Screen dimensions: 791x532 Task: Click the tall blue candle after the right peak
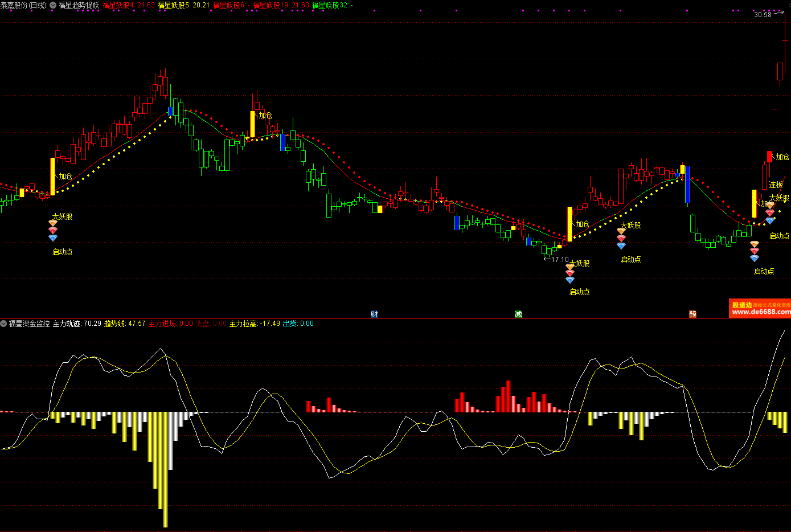687,184
